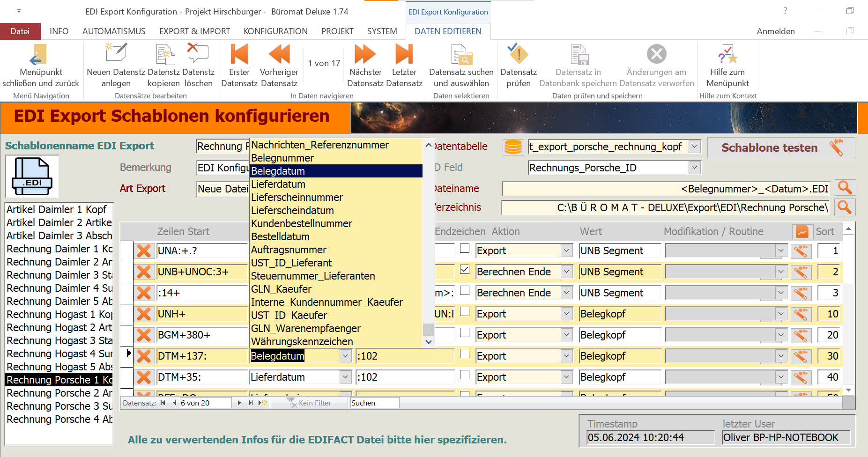Tick the Endzeichen checkbox in the BGM+380+ row
The height and width of the screenshot is (457, 868).
tap(465, 333)
